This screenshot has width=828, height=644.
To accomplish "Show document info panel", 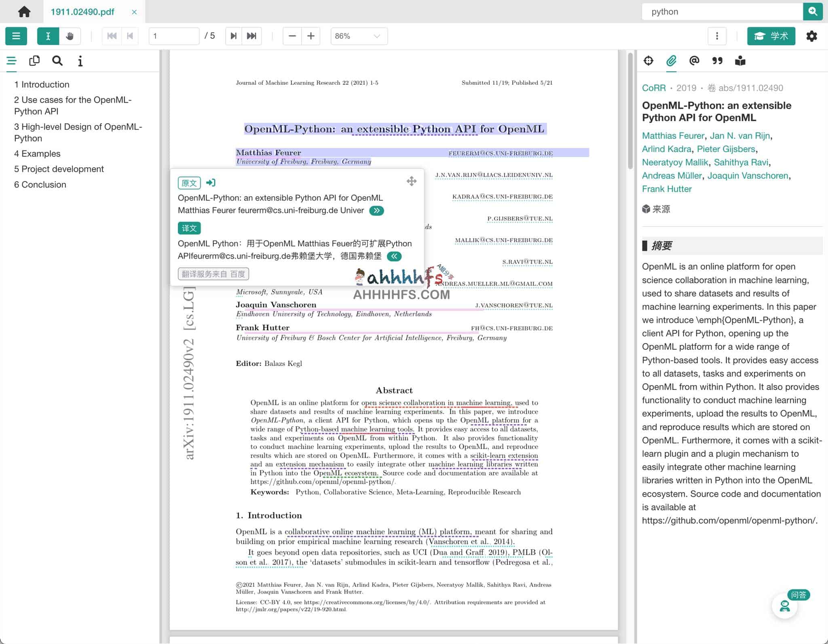I will (x=80, y=61).
